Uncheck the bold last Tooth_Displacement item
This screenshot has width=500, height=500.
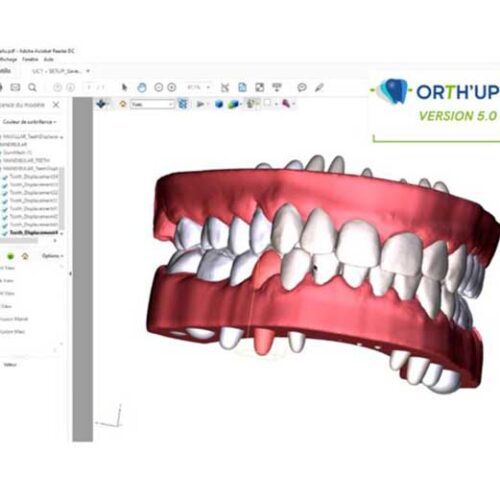(x=5, y=233)
